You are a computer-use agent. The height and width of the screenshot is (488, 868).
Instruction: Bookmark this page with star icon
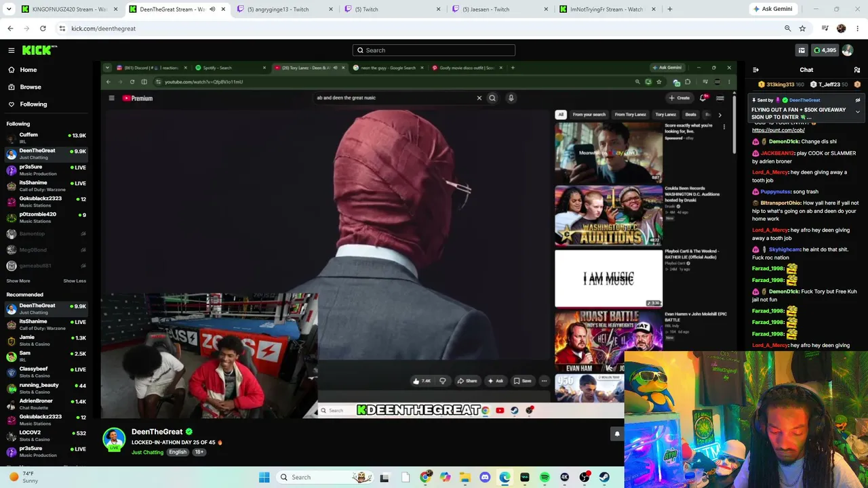click(x=802, y=28)
